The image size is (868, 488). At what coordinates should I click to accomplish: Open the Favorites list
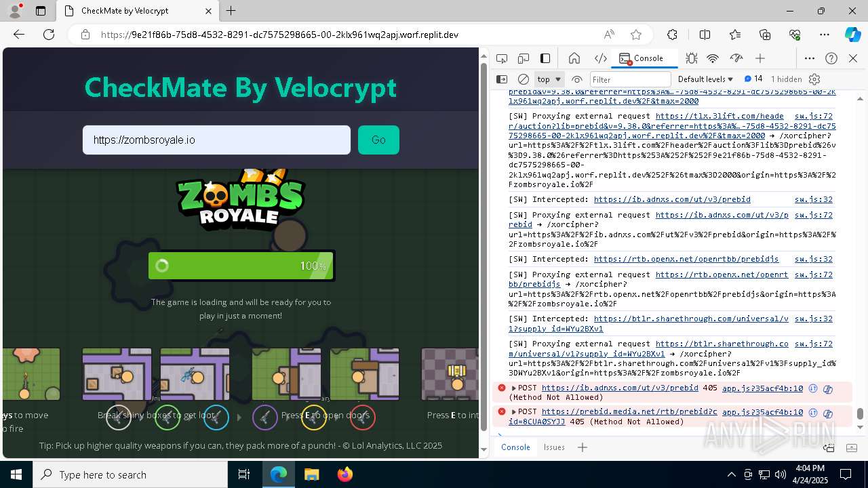[x=735, y=35]
